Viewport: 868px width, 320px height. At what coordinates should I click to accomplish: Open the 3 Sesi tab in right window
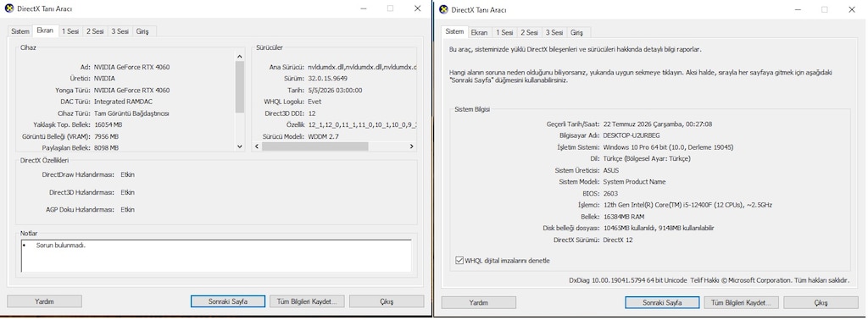click(x=554, y=33)
